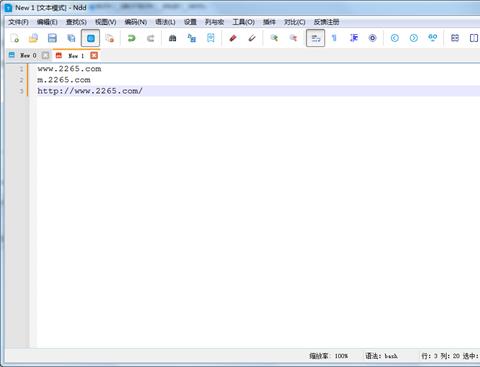Click line number 3 in the margin
The width and height of the screenshot is (480, 367).
coord(21,91)
